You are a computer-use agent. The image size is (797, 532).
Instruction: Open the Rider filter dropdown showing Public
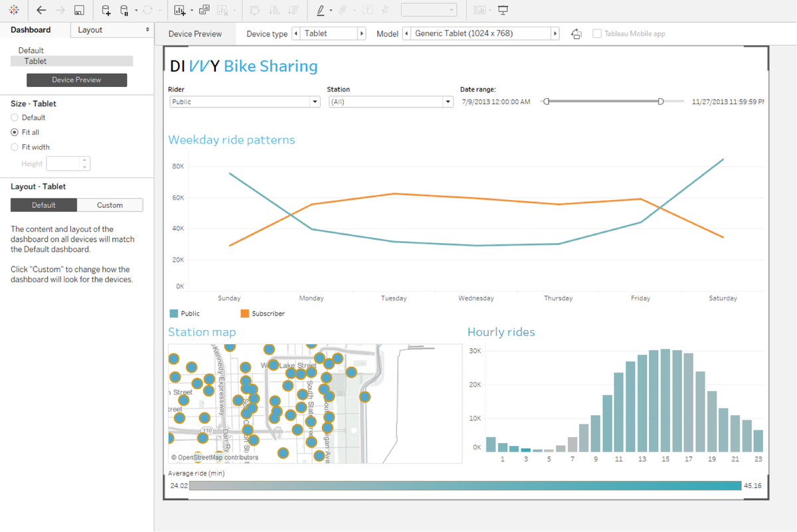(245, 102)
